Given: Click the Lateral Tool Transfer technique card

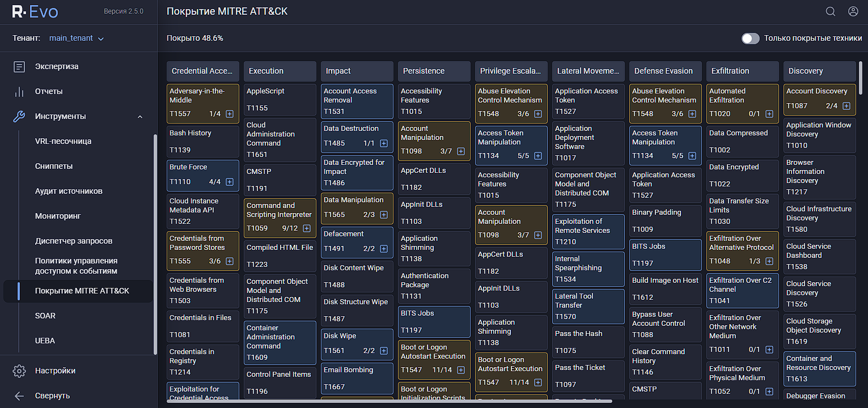Looking at the screenshot, I should (x=588, y=306).
